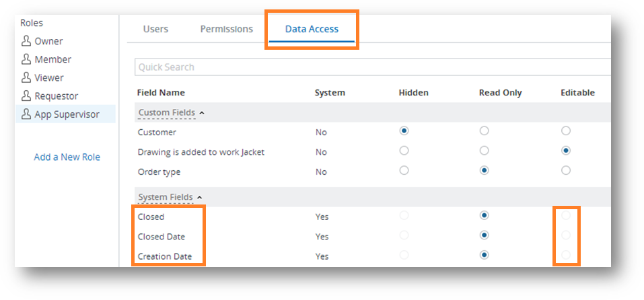Set Customer field to Editable
Image resolution: width=644 pixels, height=300 pixels.
click(566, 130)
